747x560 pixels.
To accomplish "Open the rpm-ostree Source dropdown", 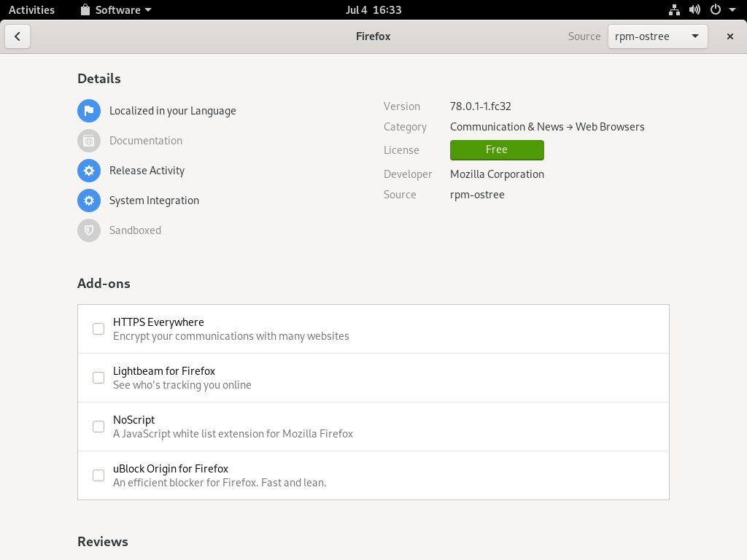I will coord(657,36).
